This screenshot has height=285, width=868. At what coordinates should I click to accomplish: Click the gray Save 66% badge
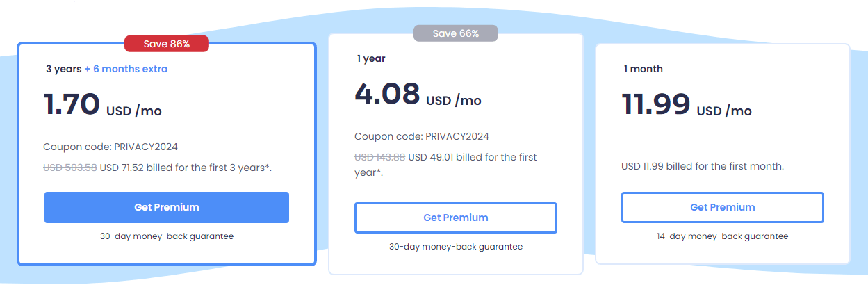tap(456, 33)
